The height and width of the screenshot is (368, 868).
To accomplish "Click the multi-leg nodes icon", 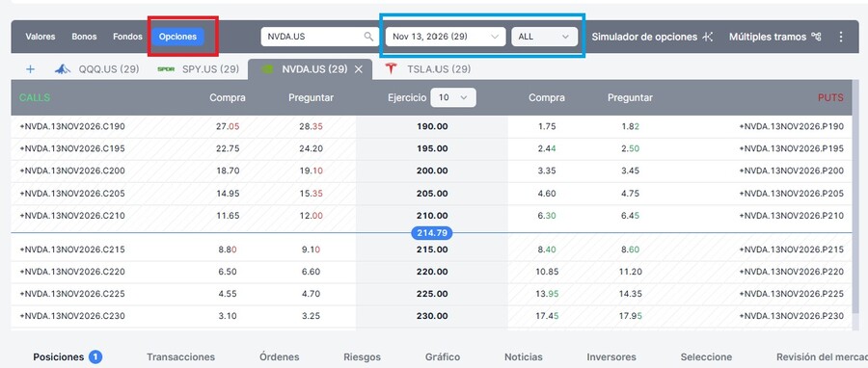I will [x=816, y=37].
